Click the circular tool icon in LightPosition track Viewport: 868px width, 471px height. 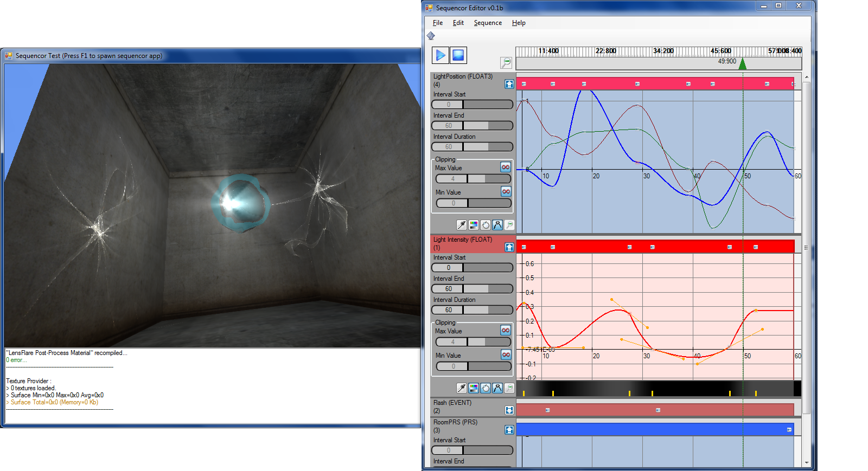pyautogui.click(x=486, y=225)
